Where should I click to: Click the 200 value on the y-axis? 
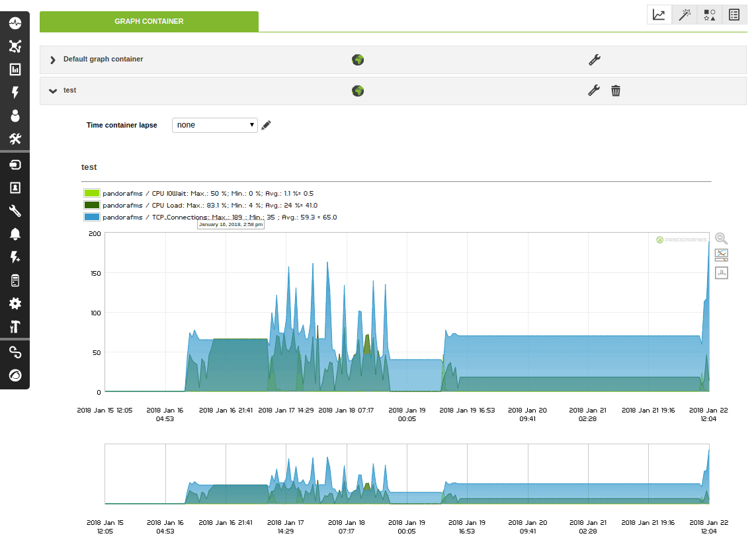pyautogui.click(x=95, y=234)
